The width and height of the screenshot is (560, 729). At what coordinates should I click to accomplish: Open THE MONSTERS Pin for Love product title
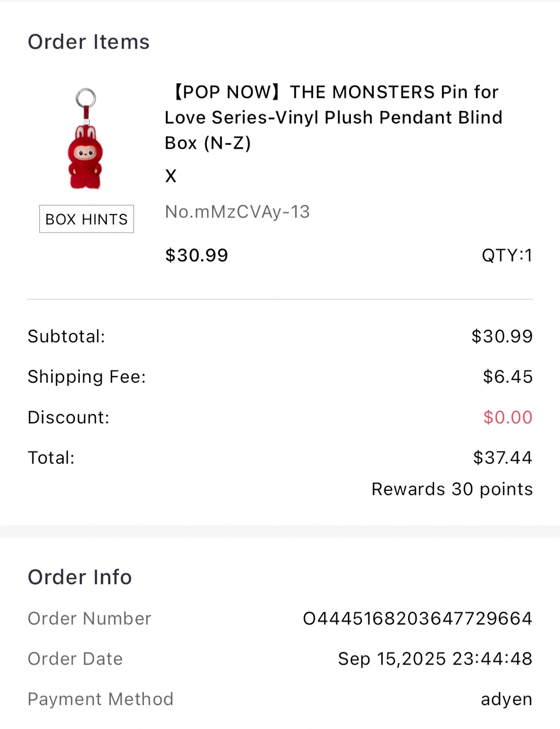[x=333, y=117]
